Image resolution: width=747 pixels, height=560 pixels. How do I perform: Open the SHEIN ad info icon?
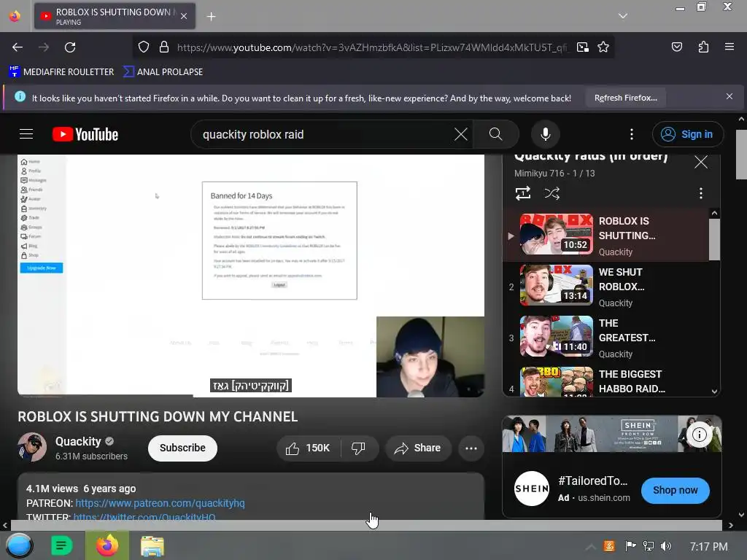699,435
